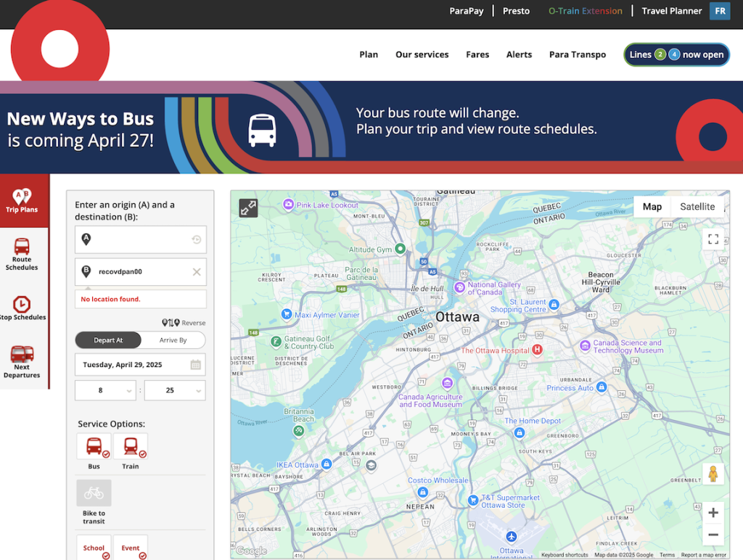Click the destination field containing recovdpan00

(141, 271)
